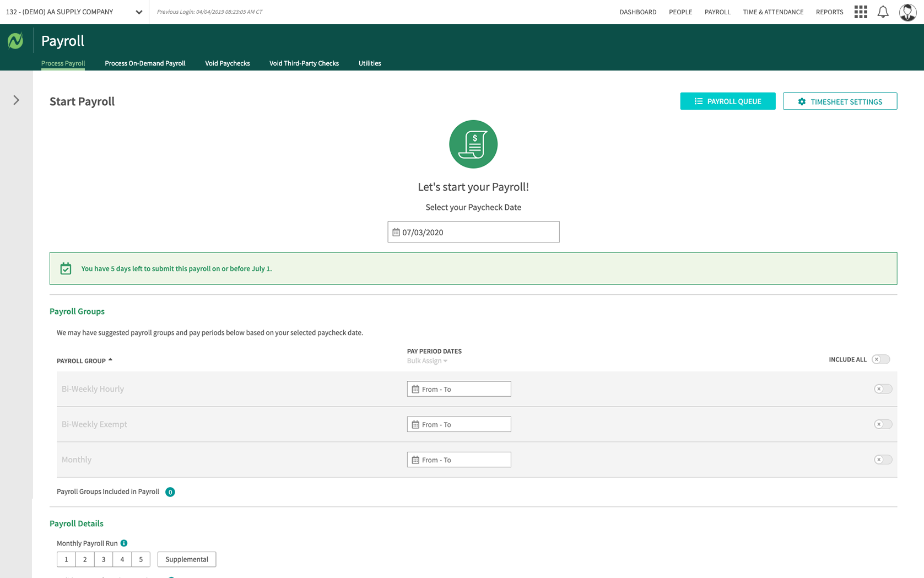Open the user profile avatar
The height and width of the screenshot is (578, 924).
point(907,12)
